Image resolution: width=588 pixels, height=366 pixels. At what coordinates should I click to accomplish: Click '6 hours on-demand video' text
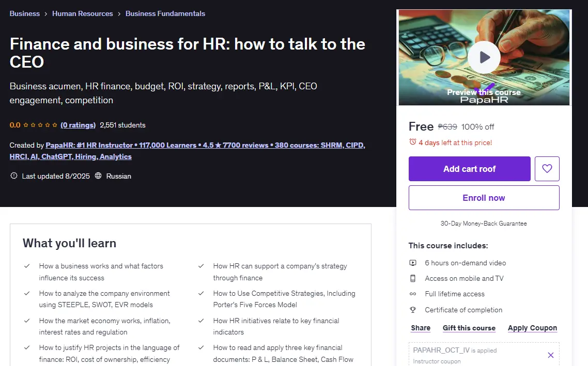point(466,263)
